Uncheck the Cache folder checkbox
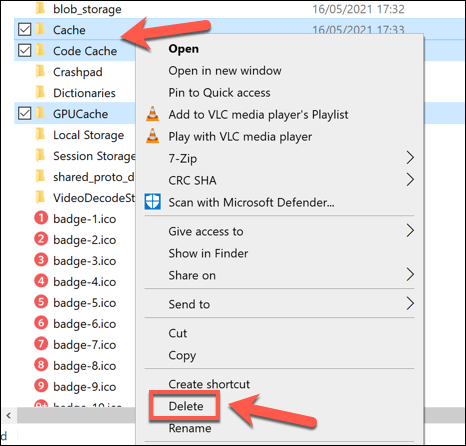The width and height of the screenshot is (466, 446). coord(25,29)
